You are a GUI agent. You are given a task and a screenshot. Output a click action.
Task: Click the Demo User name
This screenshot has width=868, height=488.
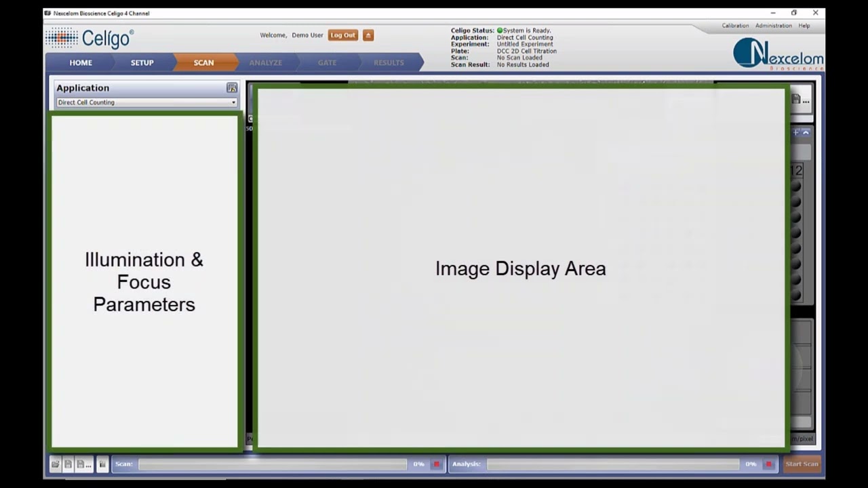tap(307, 35)
